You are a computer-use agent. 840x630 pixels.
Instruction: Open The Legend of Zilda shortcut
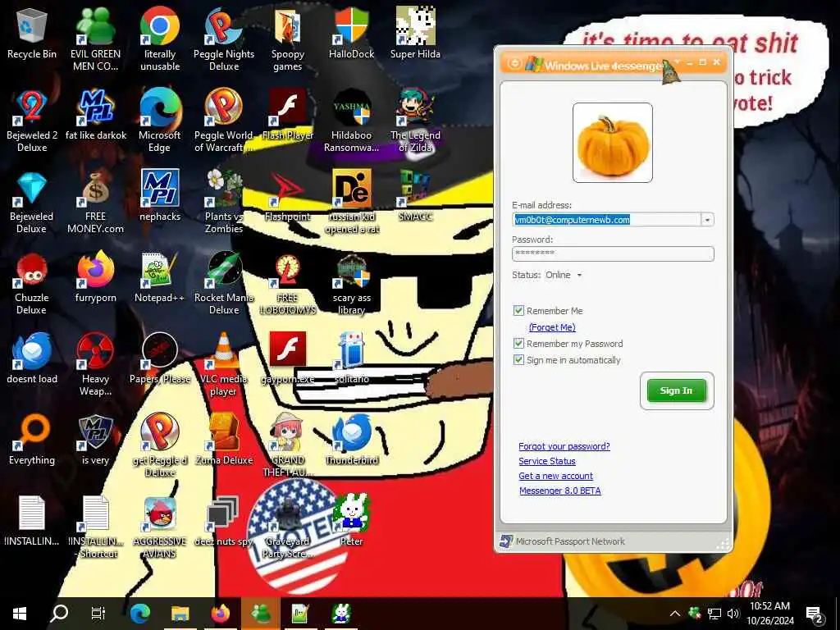(415, 121)
